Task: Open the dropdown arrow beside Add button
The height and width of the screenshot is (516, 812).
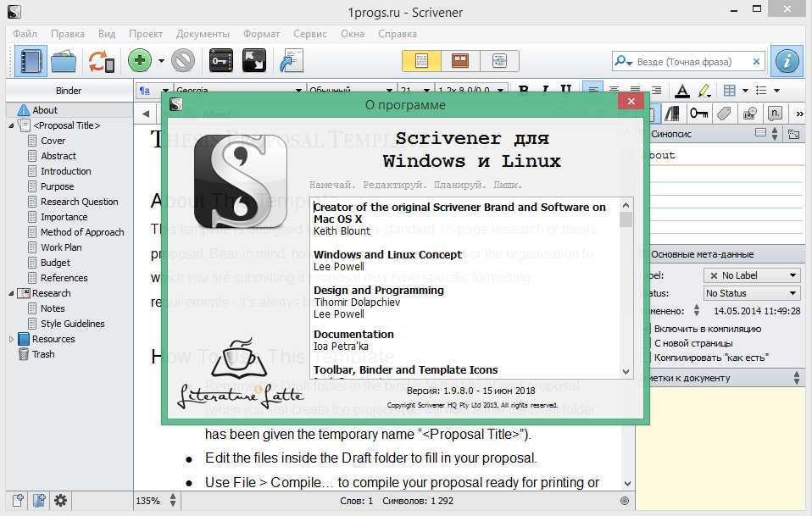Action: (161, 61)
